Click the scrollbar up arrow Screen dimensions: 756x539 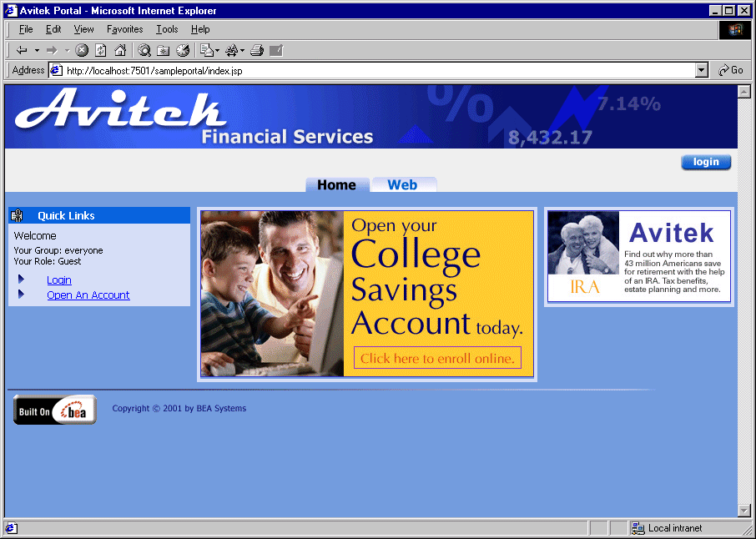pos(744,92)
